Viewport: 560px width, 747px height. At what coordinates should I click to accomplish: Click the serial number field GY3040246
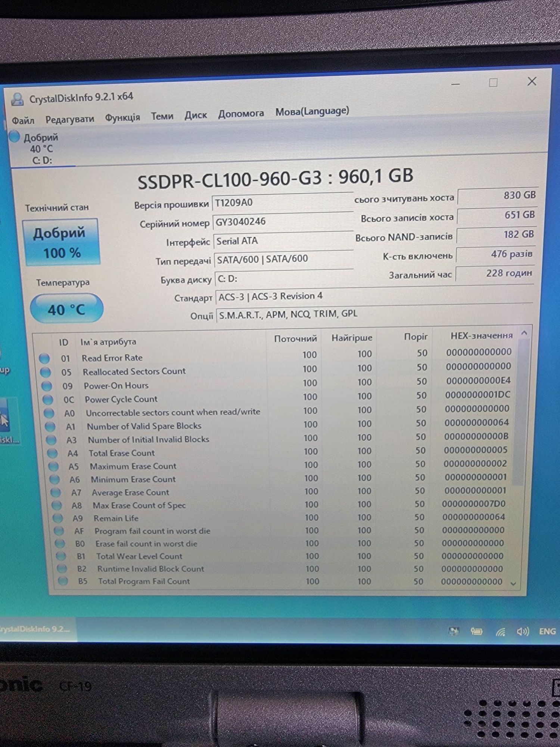(x=283, y=221)
